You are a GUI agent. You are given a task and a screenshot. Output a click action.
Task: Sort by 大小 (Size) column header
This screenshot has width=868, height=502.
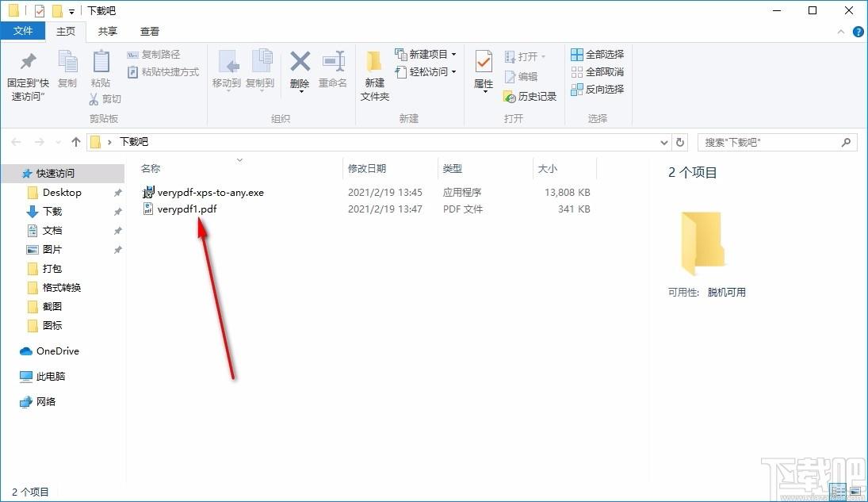[x=548, y=168]
